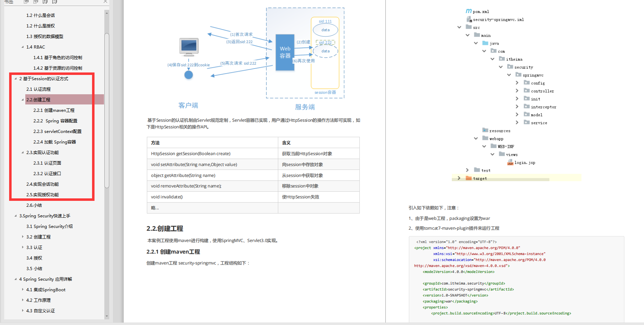This screenshot has height=325, width=644.
Task: Select bookmark 1.4 RBAC
Action: coord(35,47)
